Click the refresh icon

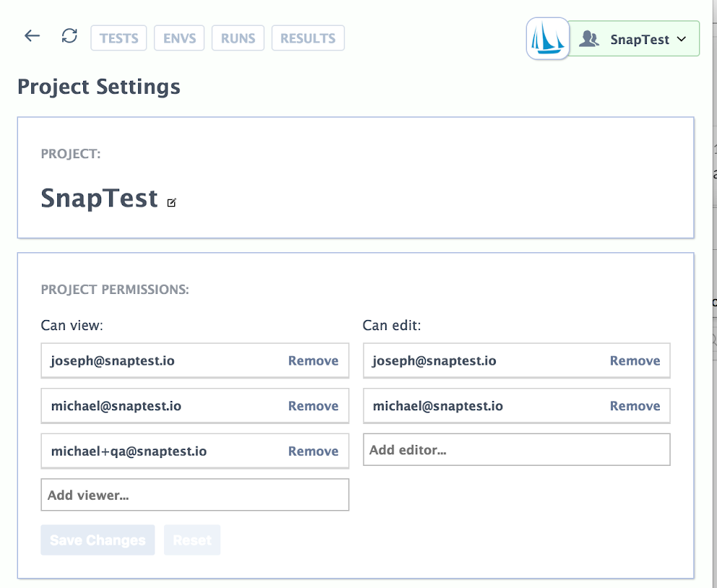pos(69,36)
